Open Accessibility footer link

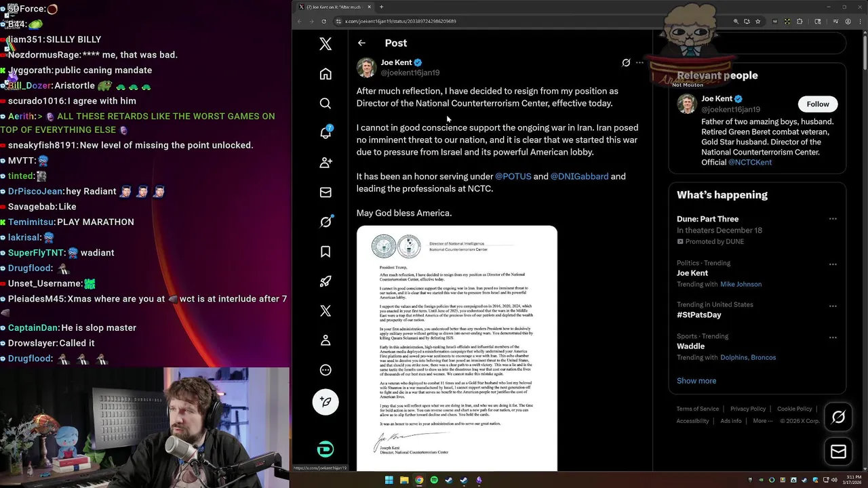[692, 421]
